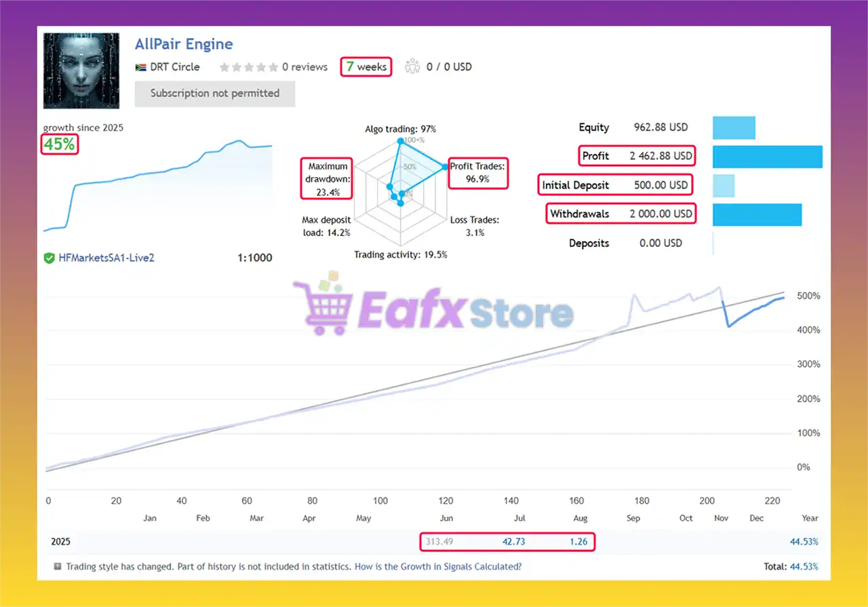Screen dimensions: 868x607
Task: Click the Profit 2 462.88 USD value
Action: [x=660, y=156]
